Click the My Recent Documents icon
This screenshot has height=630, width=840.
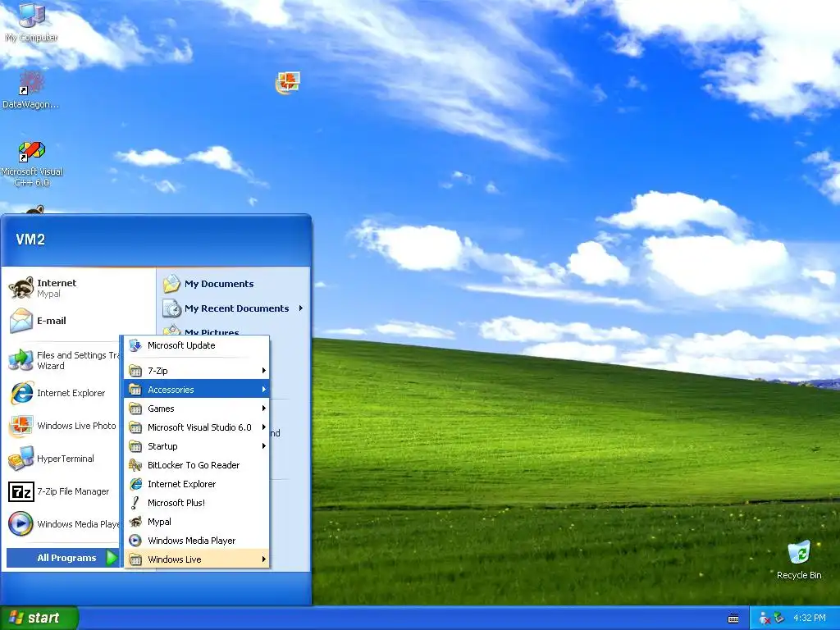tap(172, 308)
